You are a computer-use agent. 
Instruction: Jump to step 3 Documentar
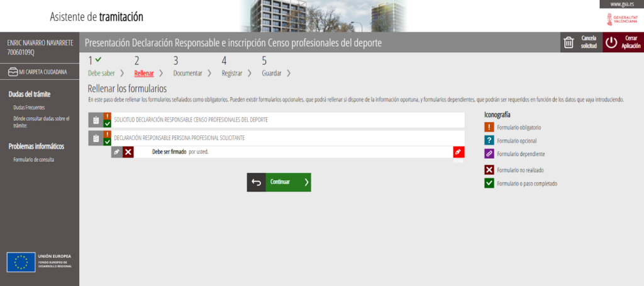coord(187,73)
